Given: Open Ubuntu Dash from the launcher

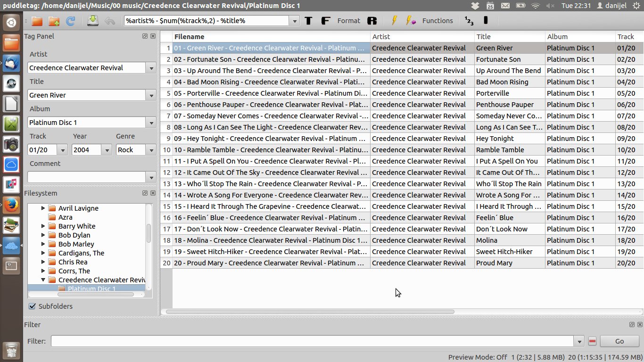Looking at the screenshot, I should click(x=11, y=22).
